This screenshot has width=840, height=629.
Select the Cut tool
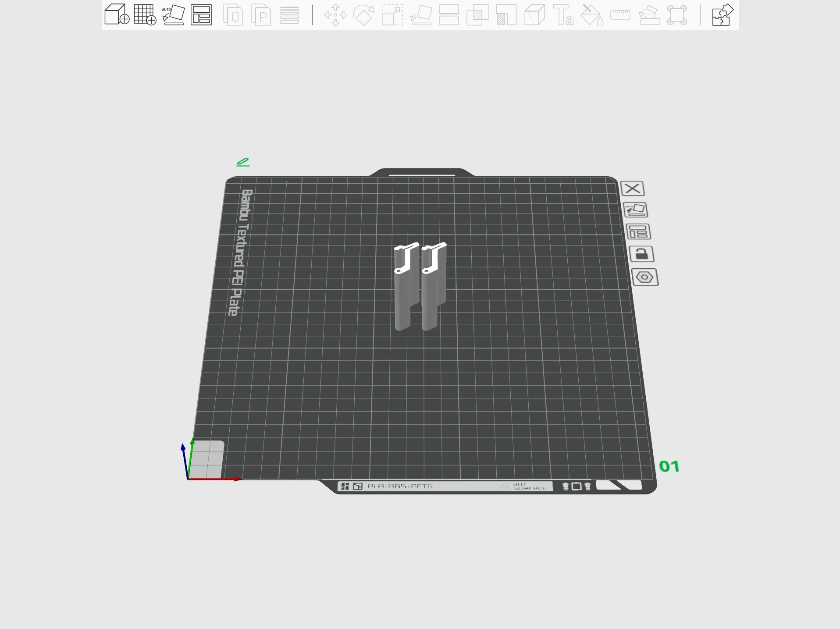click(x=449, y=15)
